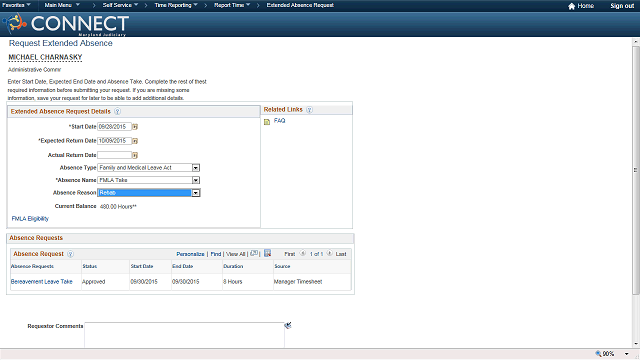Open the Start Date calendar picker

(135, 127)
